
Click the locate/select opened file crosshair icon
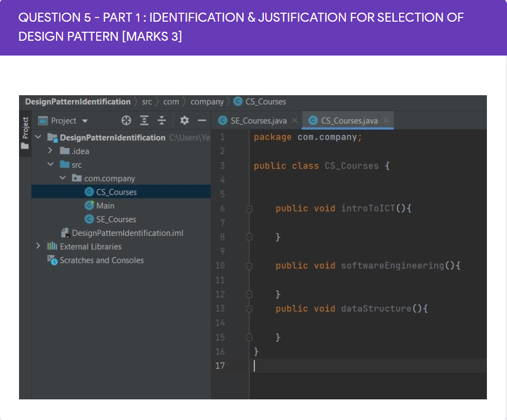coord(126,121)
